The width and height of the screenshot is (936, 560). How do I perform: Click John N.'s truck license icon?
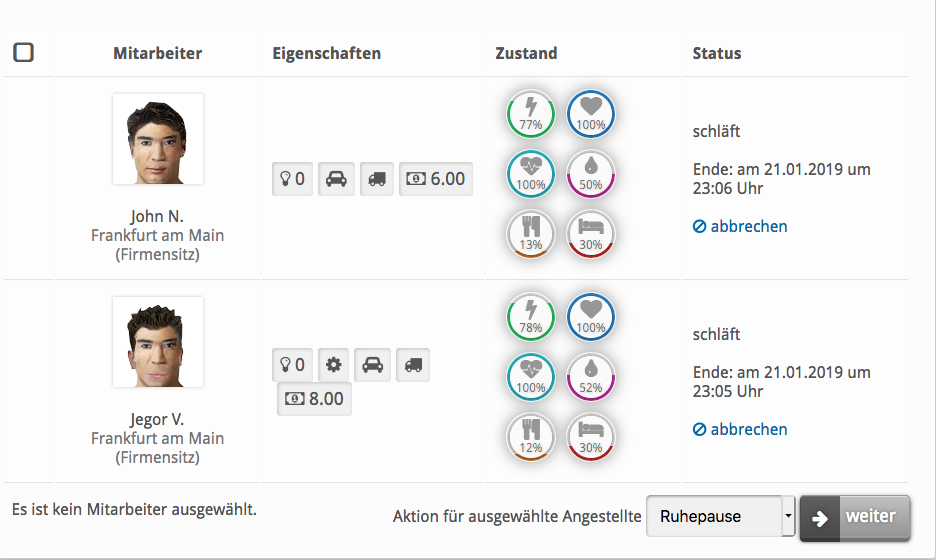pos(376,179)
